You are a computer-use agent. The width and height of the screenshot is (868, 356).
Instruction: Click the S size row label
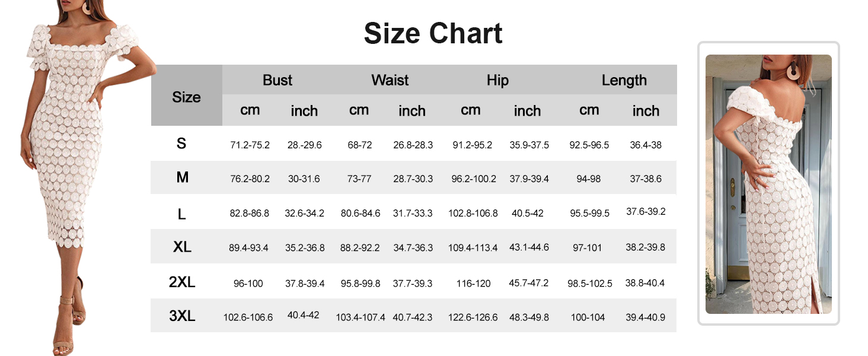pos(181,144)
